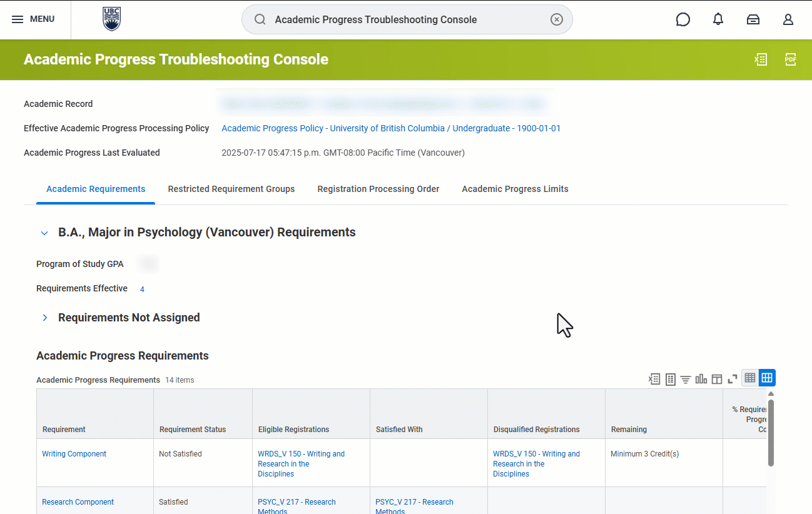Click the table's vertical scrollbar

click(x=771, y=431)
